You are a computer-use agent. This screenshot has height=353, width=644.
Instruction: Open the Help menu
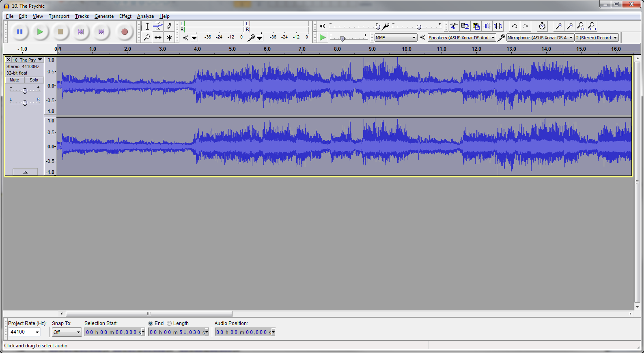[164, 16]
